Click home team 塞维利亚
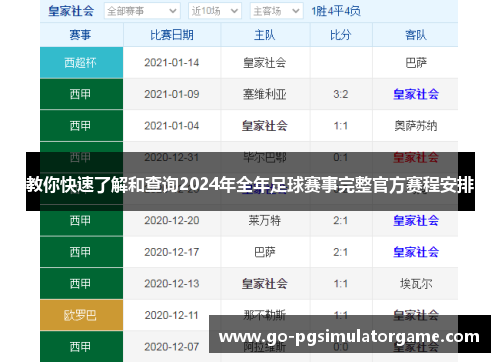 click(x=265, y=94)
